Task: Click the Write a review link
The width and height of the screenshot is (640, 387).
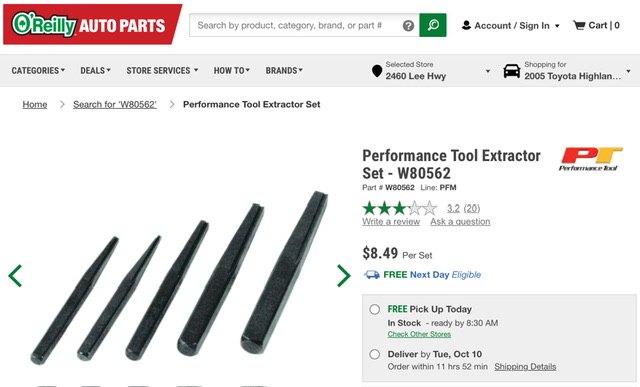Action: (x=391, y=222)
